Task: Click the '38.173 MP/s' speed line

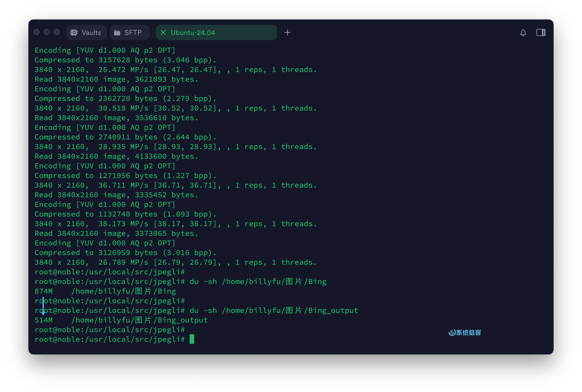Action: (x=176, y=224)
